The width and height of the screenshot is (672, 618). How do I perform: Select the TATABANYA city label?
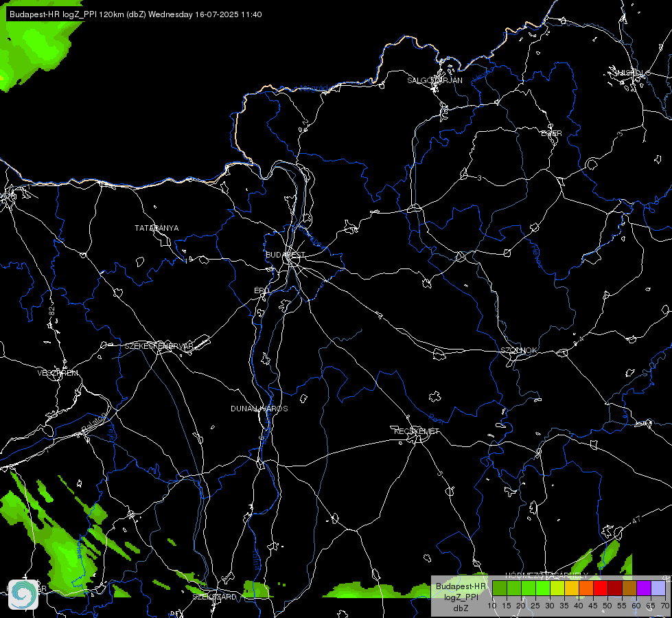coord(157,228)
